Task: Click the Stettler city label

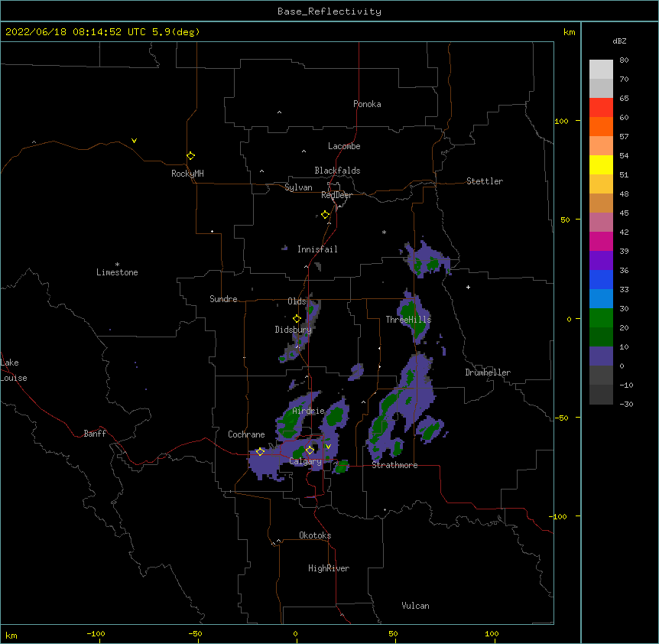Action: (485, 181)
